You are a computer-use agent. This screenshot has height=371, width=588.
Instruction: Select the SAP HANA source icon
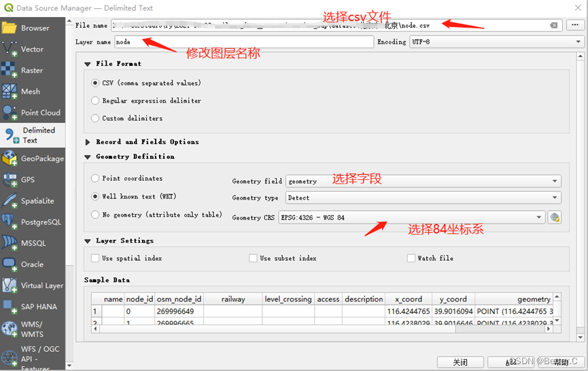tap(9, 306)
